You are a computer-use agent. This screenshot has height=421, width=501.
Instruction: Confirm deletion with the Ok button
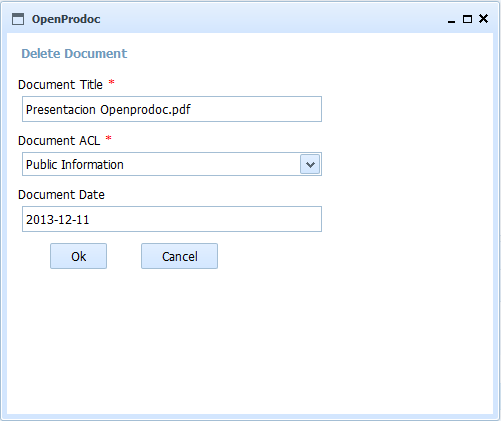tap(78, 256)
